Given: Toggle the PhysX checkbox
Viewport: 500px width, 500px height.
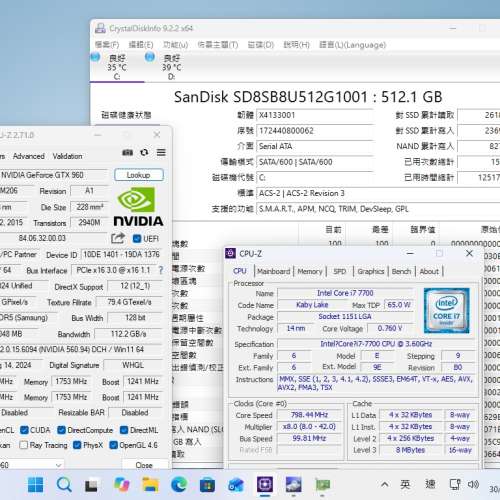Looking at the screenshot, I should pos(77,445).
